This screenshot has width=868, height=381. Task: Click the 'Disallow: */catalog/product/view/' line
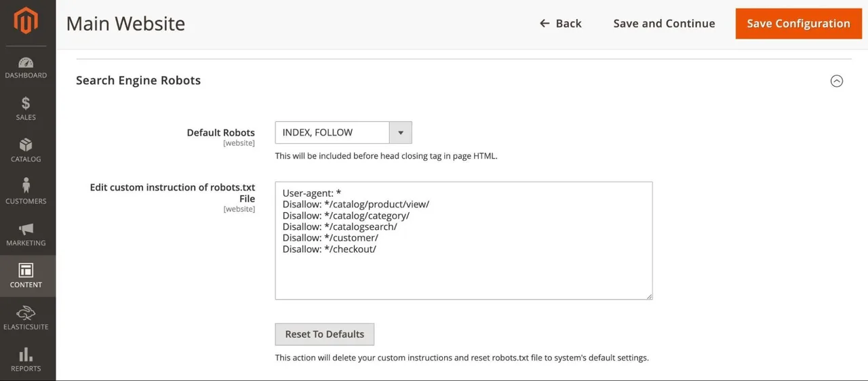[356, 204]
